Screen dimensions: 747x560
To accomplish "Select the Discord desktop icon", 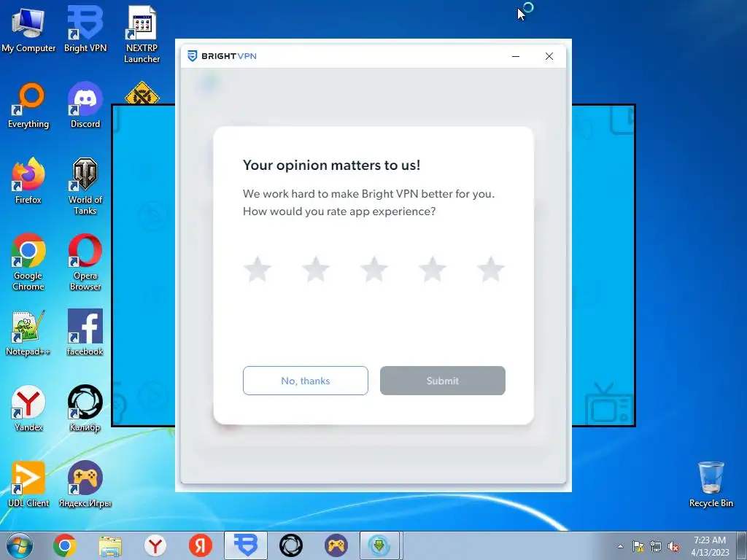I will coord(85,106).
